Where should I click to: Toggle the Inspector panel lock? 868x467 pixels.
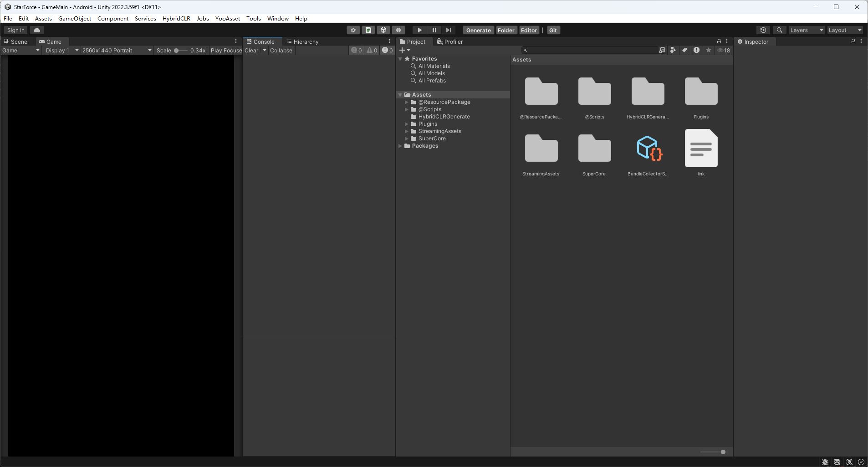click(853, 41)
